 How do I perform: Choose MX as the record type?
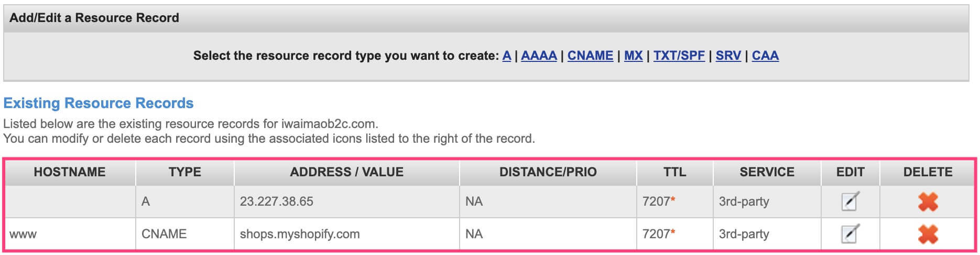[x=633, y=56]
